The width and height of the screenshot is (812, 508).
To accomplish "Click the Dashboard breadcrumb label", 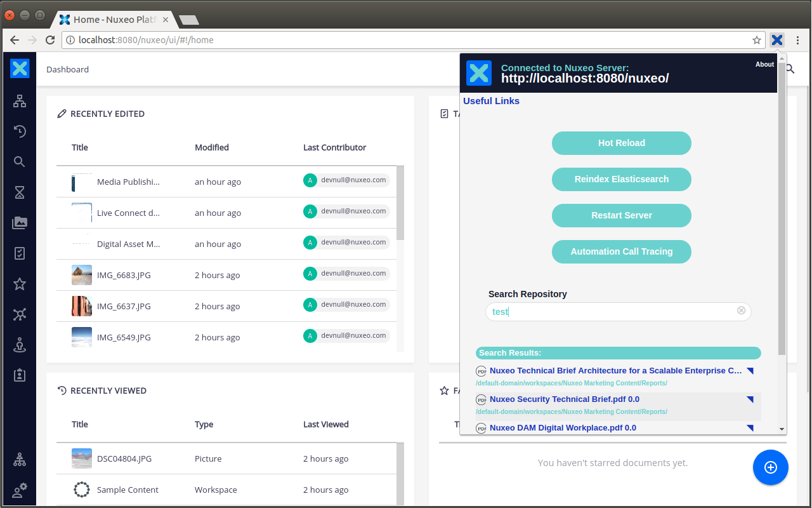I will coord(67,69).
